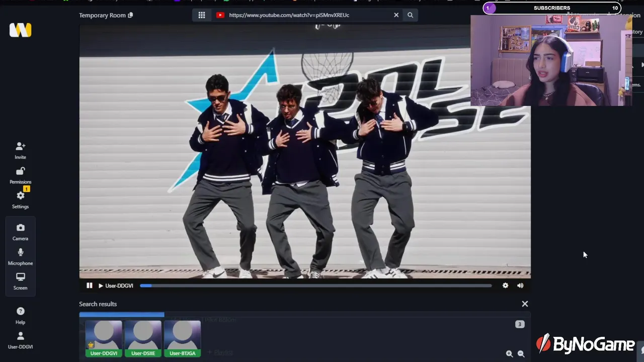Viewport: 644px width, 362px height.
Task: Click the Search results heading
Action: tap(98, 304)
